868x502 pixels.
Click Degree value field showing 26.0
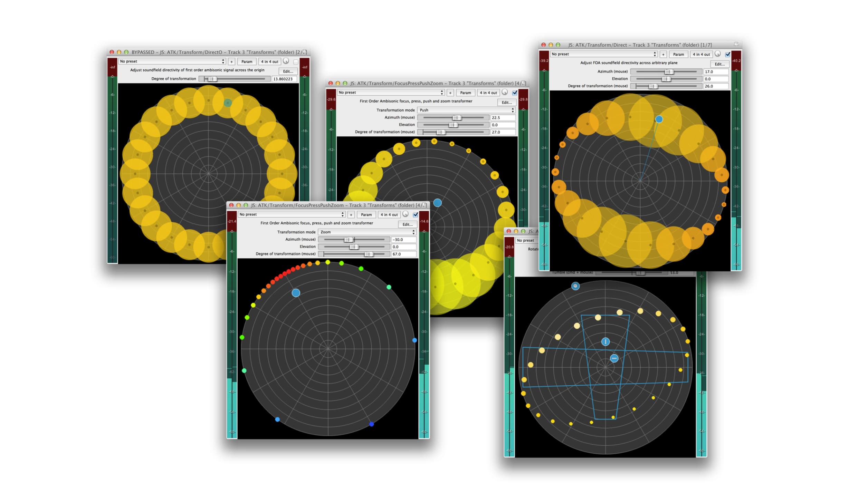[x=716, y=86]
